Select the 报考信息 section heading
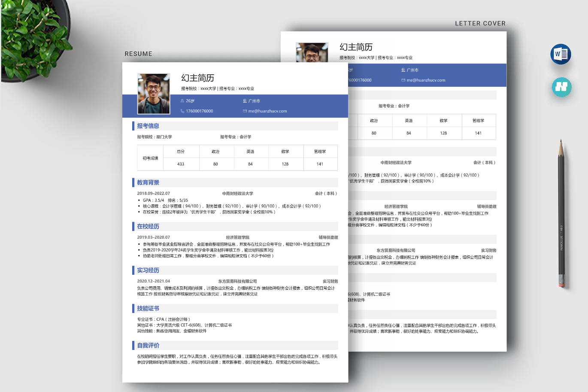 pyautogui.click(x=148, y=126)
